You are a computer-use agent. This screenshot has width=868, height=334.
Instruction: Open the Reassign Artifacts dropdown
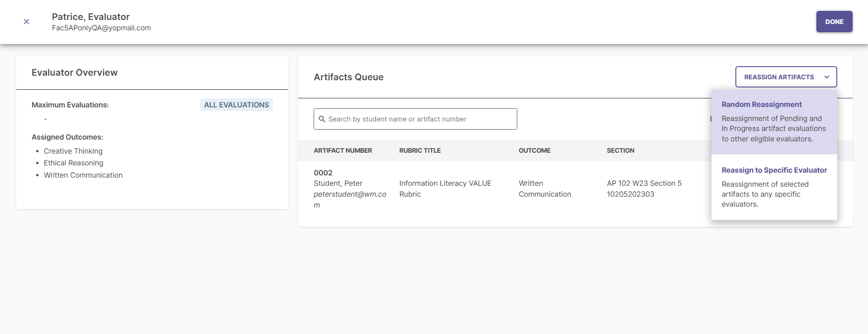coord(786,77)
